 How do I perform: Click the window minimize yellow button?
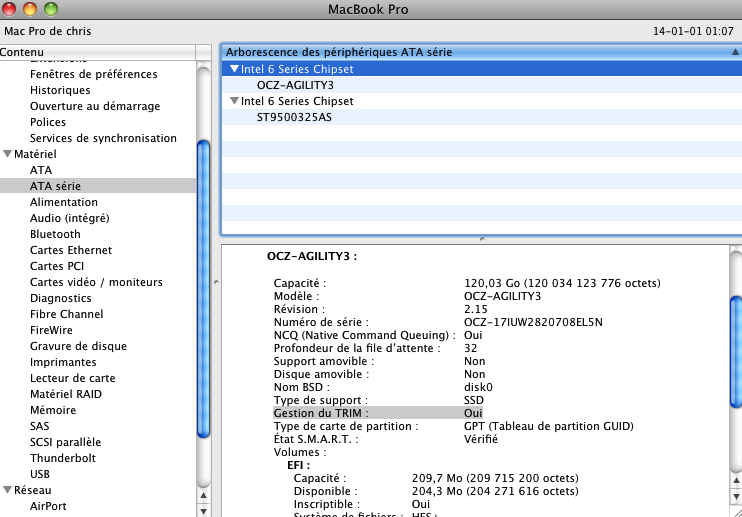pyautogui.click(x=30, y=9)
